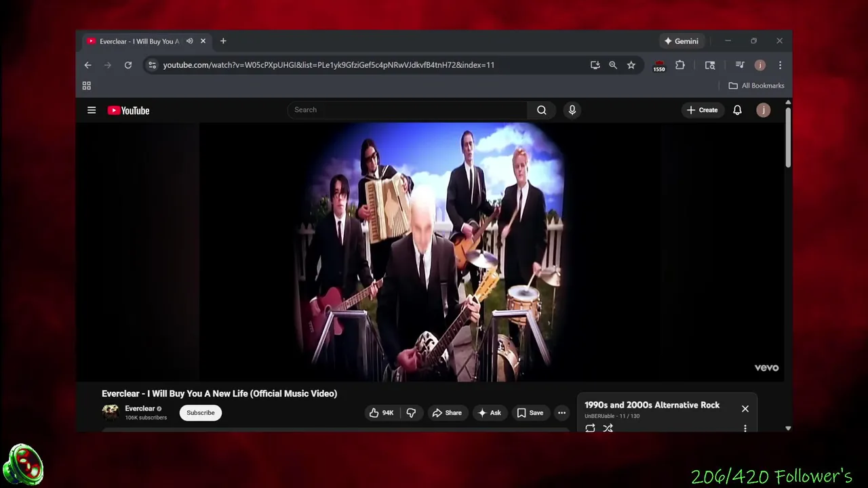This screenshot has height=488, width=868.
Task: Bookmark this page with star icon
Action: point(631,65)
